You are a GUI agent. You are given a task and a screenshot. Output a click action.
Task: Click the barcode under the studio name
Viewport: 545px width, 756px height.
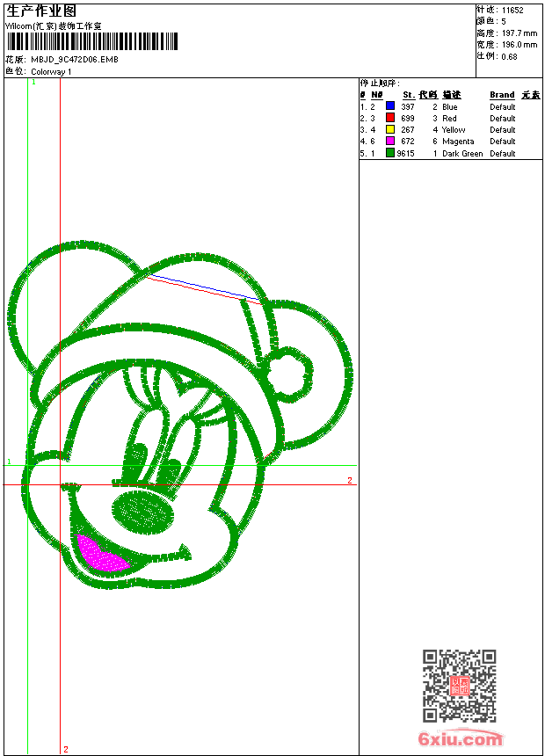click(x=92, y=41)
